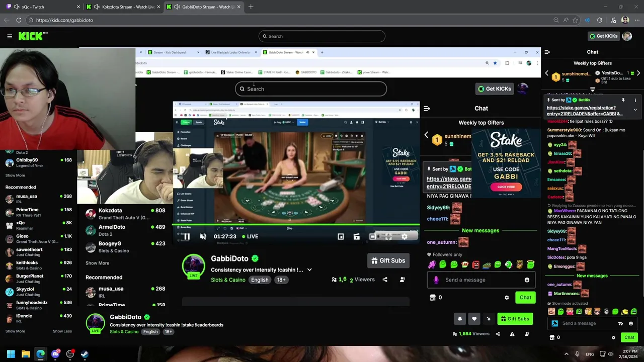The width and height of the screenshot is (644, 362).
Task: Open the Kick hamburger sidebar menu
Action: click(10, 36)
